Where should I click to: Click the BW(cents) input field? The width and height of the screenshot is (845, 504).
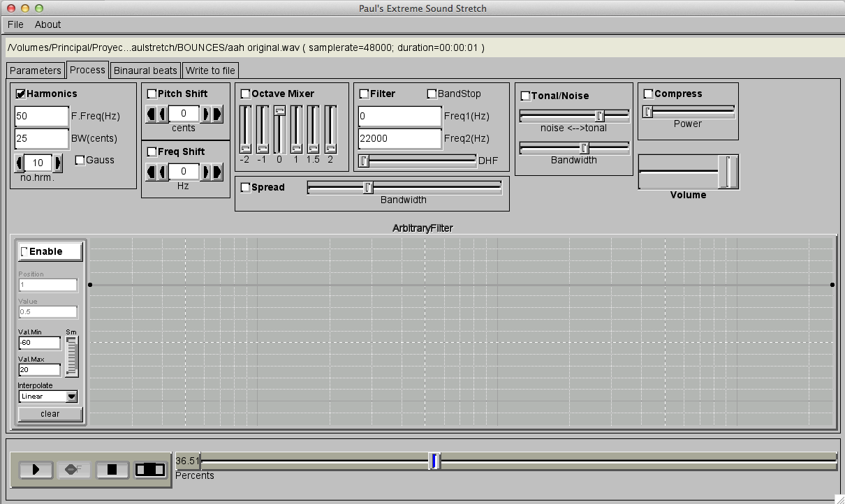41,139
